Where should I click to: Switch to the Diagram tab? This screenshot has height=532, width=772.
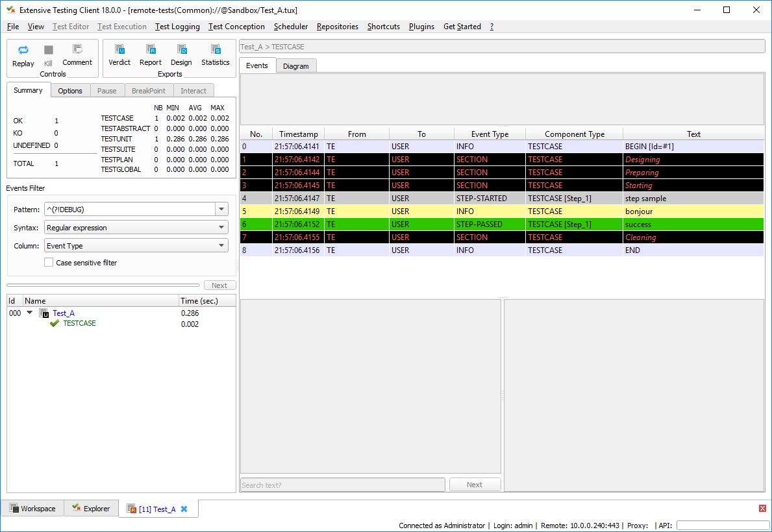(296, 66)
